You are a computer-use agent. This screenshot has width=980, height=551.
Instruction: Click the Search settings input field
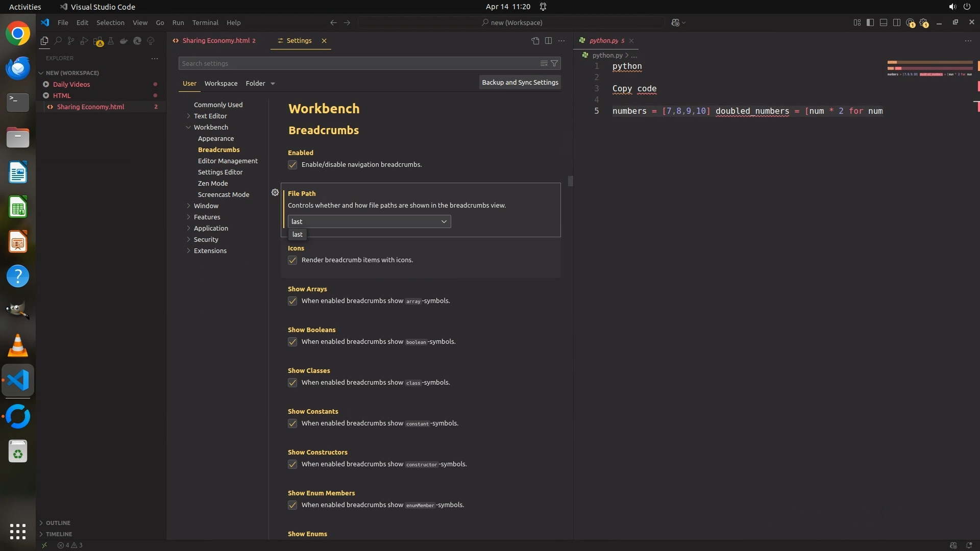[357, 63]
